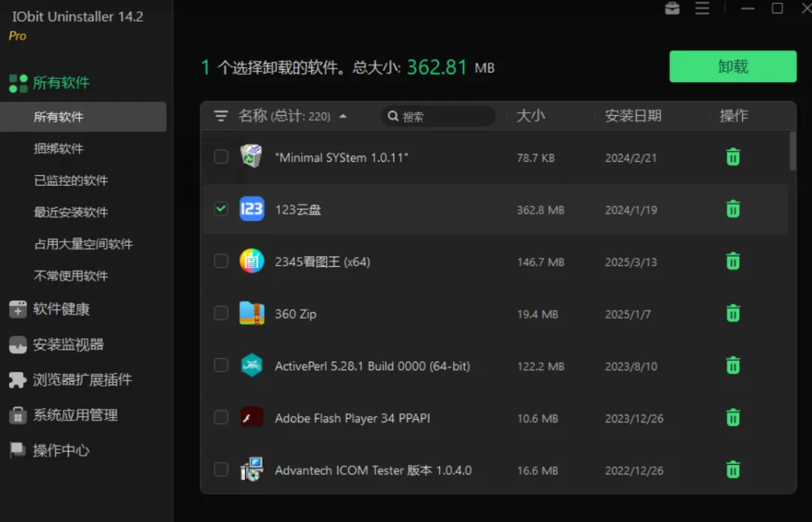Click the 浏览器扩展插件 puzzle icon
This screenshot has height=522, width=812.
pyautogui.click(x=17, y=380)
